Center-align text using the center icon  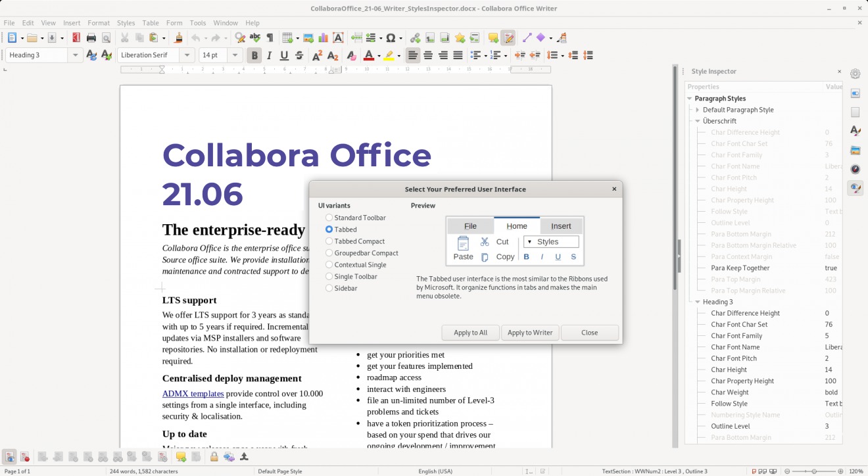click(x=428, y=55)
